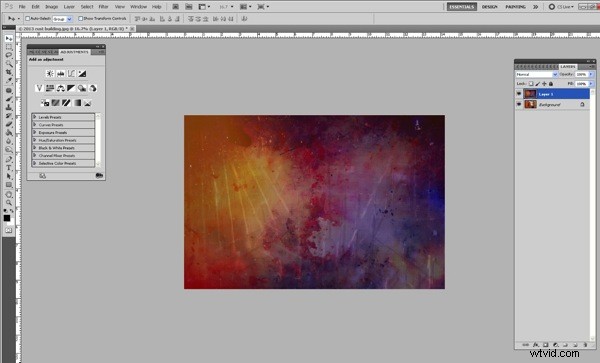The image size is (600, 363).
Task: Select the Path Selection tool
Action: point(8,176)
